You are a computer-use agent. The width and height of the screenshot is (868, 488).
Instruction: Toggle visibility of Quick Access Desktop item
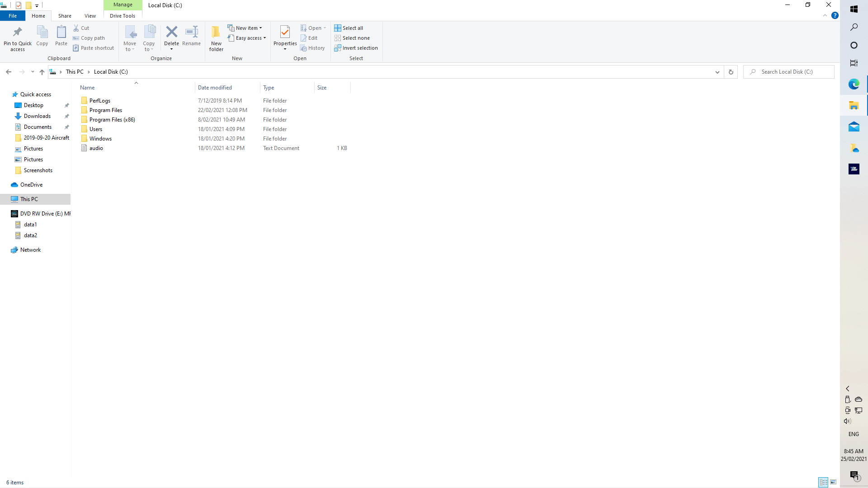pyautogui.click(x=67, y=105)
